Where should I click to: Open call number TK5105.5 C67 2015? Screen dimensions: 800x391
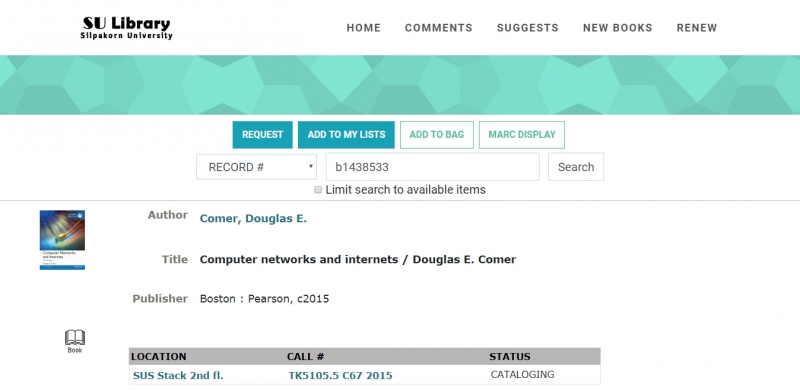[340, 376]
